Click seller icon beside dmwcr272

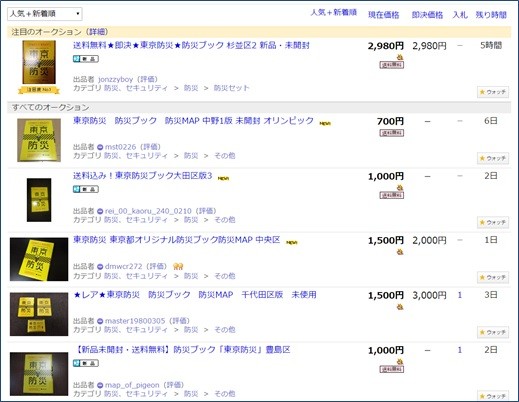[x=100, y=266]
